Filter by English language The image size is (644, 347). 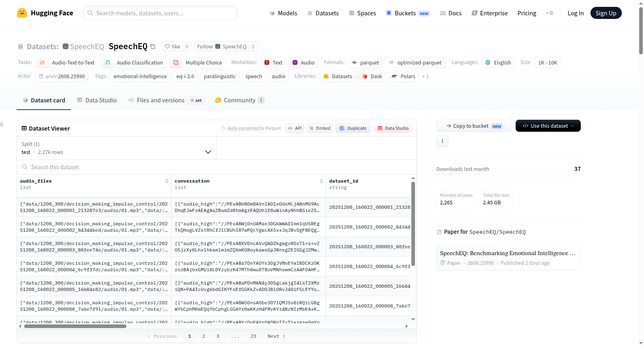498,62
